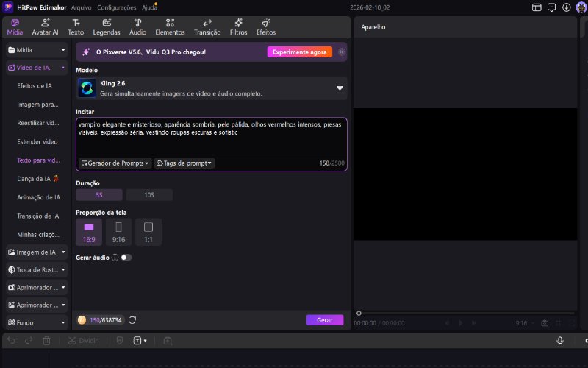The width and height of the screenshot is (588, 368).
Task: Open the Tags de prompt dropdown
Action: point(184,163)
